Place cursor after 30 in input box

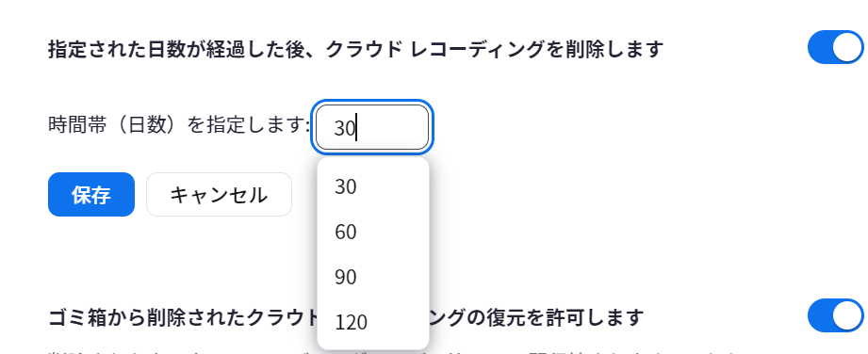pos(357,128)
